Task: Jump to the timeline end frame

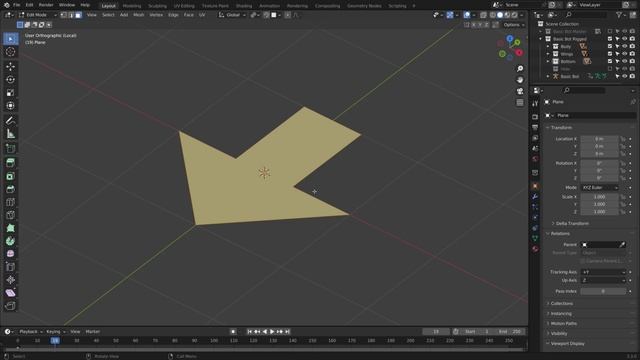Action: click(287, 332)
